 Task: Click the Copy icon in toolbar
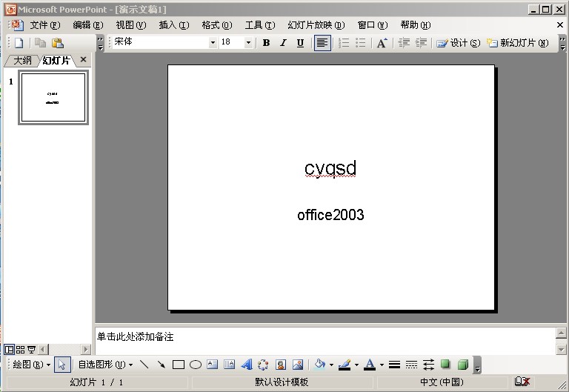coord(40,43)
